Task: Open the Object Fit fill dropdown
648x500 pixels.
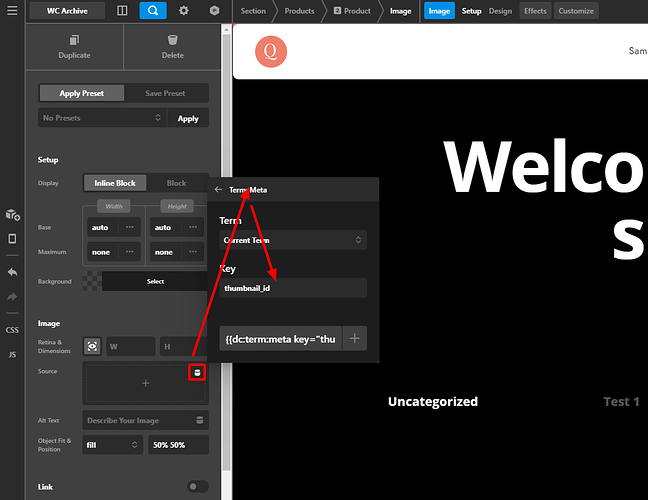Action: click(x=112, y=445)
